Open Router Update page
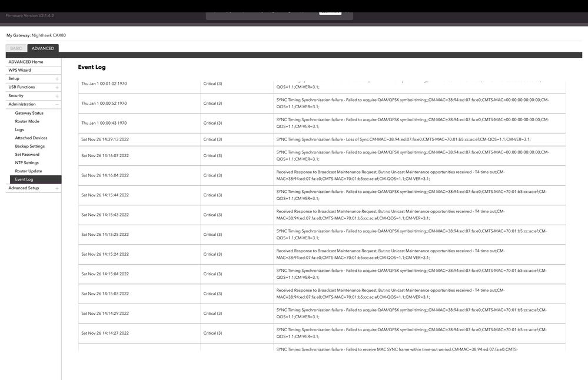The width and height of the screenshot is (588, 380). (28, 171)
